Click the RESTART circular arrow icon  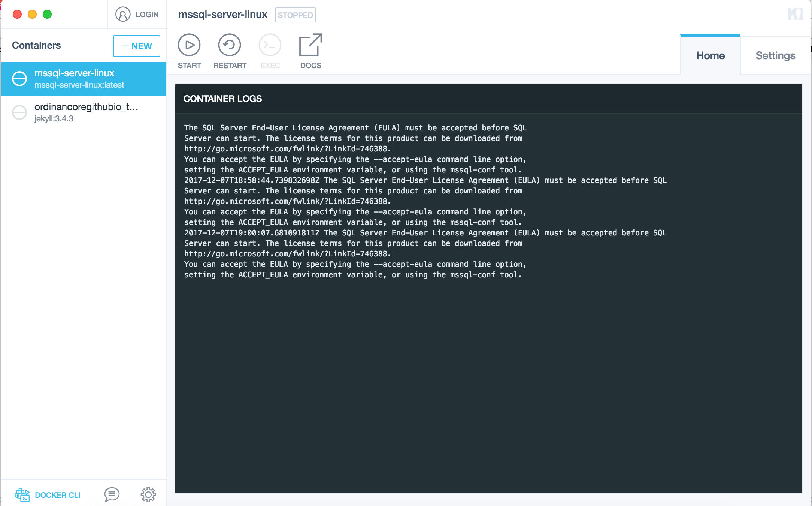[230, 45]
